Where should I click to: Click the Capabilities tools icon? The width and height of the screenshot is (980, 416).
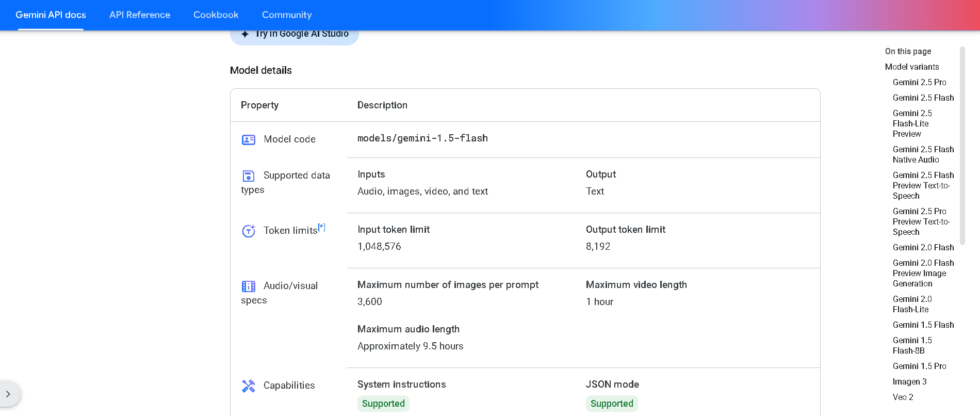coord(249,386)
